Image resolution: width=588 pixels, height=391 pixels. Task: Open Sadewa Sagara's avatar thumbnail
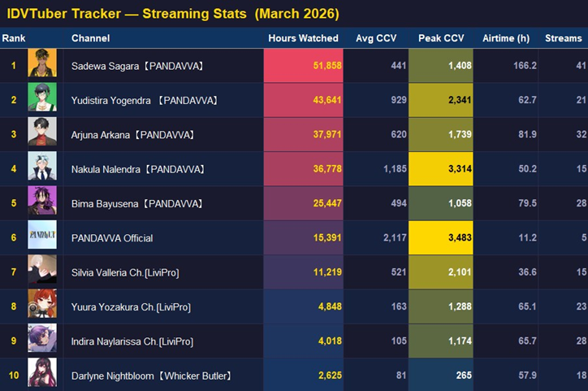[x=42, y=63]
